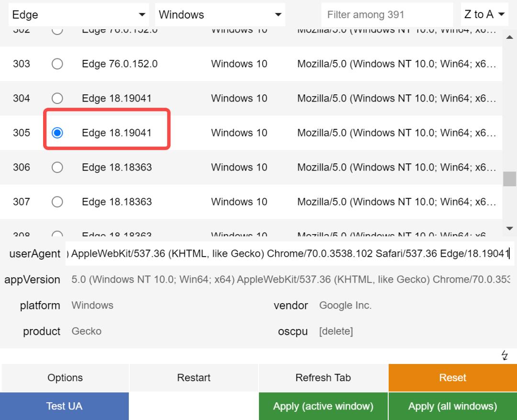Click the lightning bolt icon above Reset
Screen dimensions: 517x420
[505, 355]
